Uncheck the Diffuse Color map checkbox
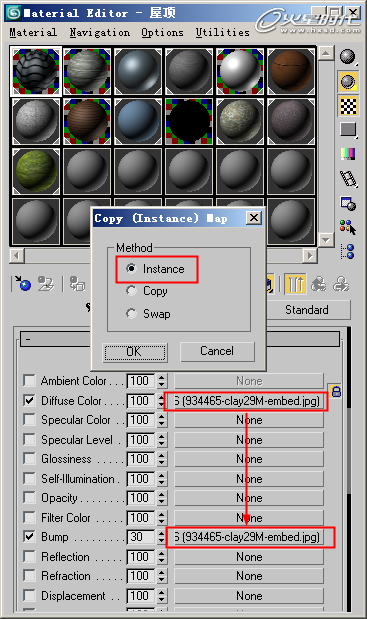The width and height of the screenshot is (367, 619). 29,401
